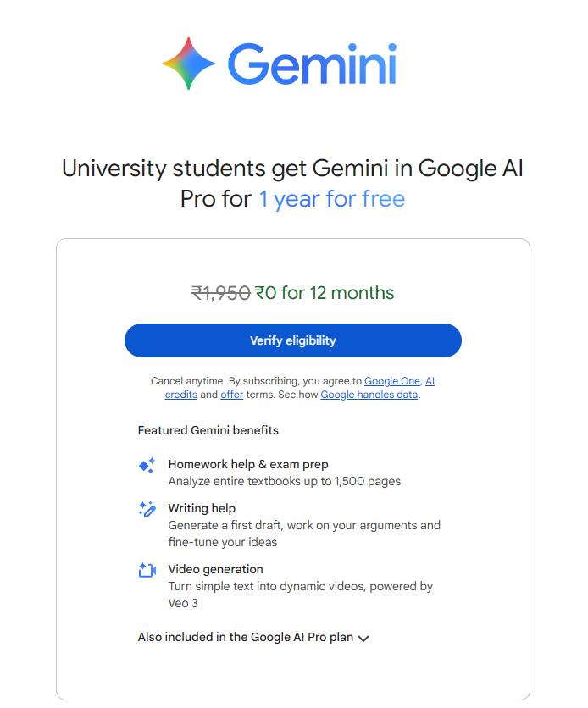The image size is (588, 708).
Task: Click the blue Gemini wordmark
Action: coord(312,64)
